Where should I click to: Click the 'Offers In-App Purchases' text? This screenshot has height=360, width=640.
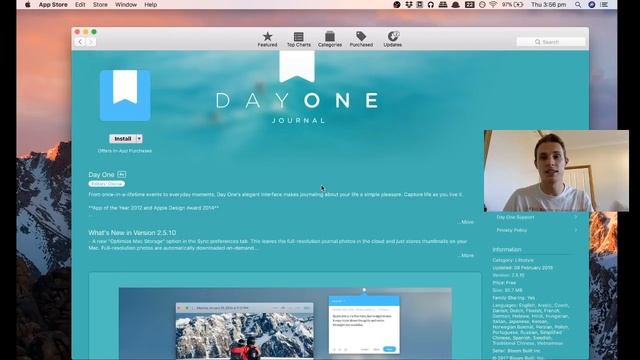point(125,151)
